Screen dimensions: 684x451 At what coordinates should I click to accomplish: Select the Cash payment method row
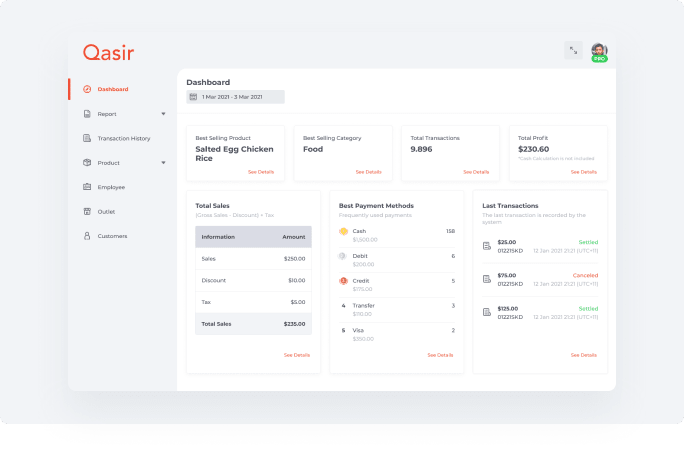click(397, 235)
